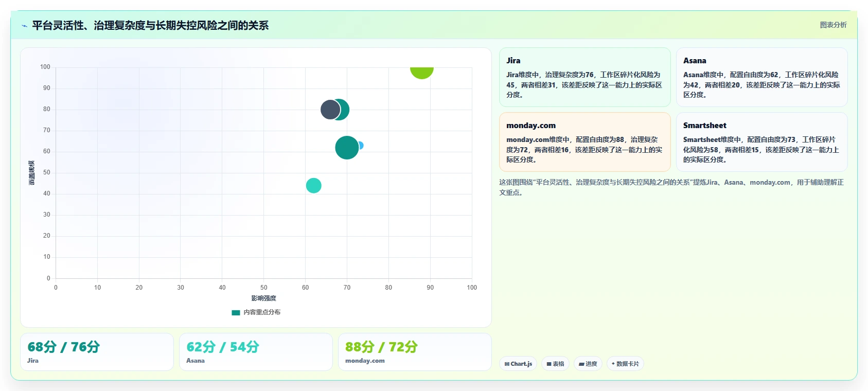The height and width of the screenshot is (391, 868).
Task: Toggle the 内容重点分布 legend swatch
Action: [x=236, y=312]
